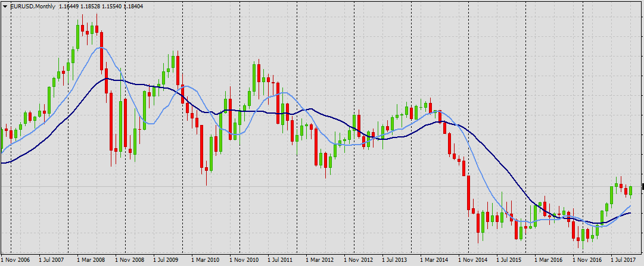The height and width of the screenshot is (266, 644).
Task: Click the 1 Nov 2012 date label
Action: pyautogui.click(x=359, y=260)
